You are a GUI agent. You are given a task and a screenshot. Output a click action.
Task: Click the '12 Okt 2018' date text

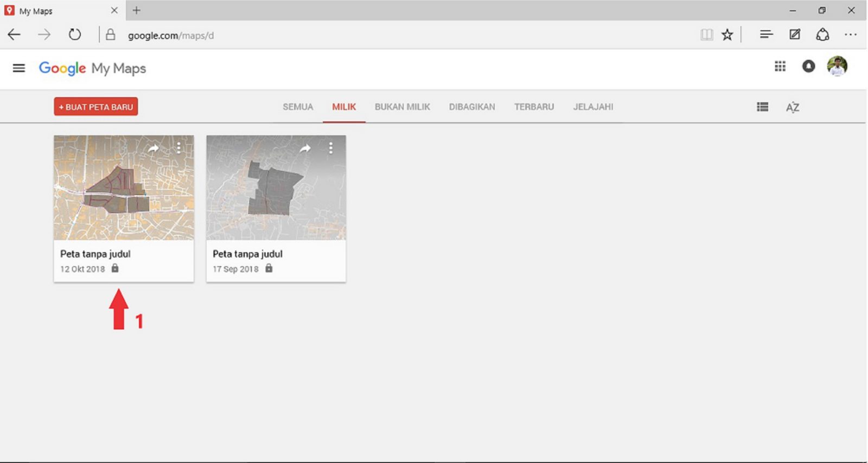pyautogui.click(x=82, y=269)
